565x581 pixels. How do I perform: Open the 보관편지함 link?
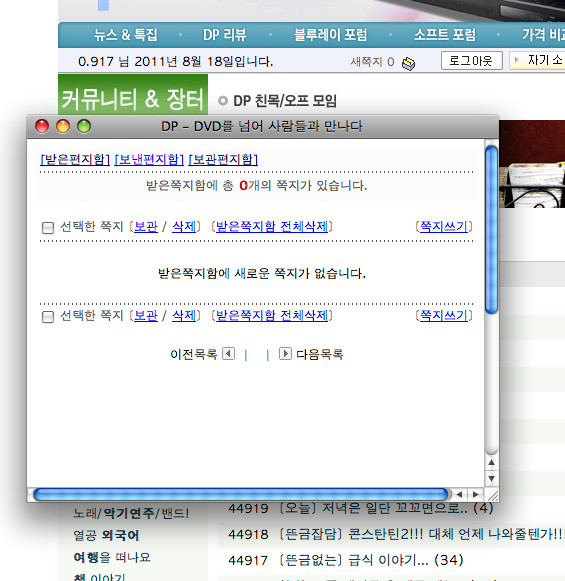click(x=223, y=160)
